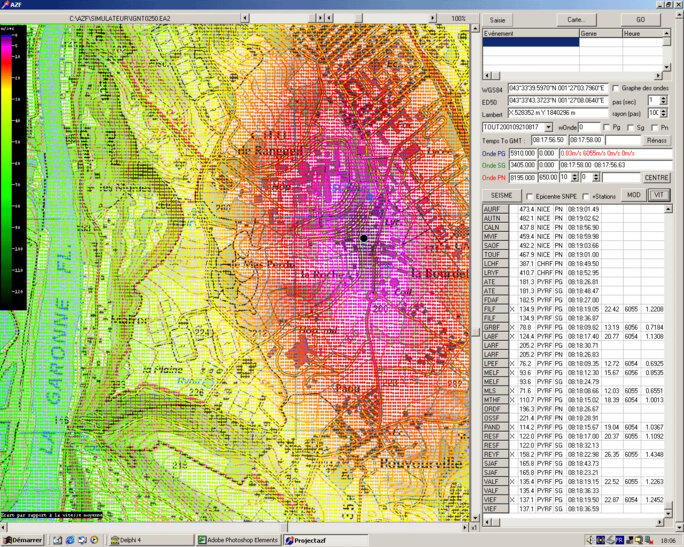Click the event list scroll-right arrow
Viewport: 684px width, 547px height.
pos(656,73)
